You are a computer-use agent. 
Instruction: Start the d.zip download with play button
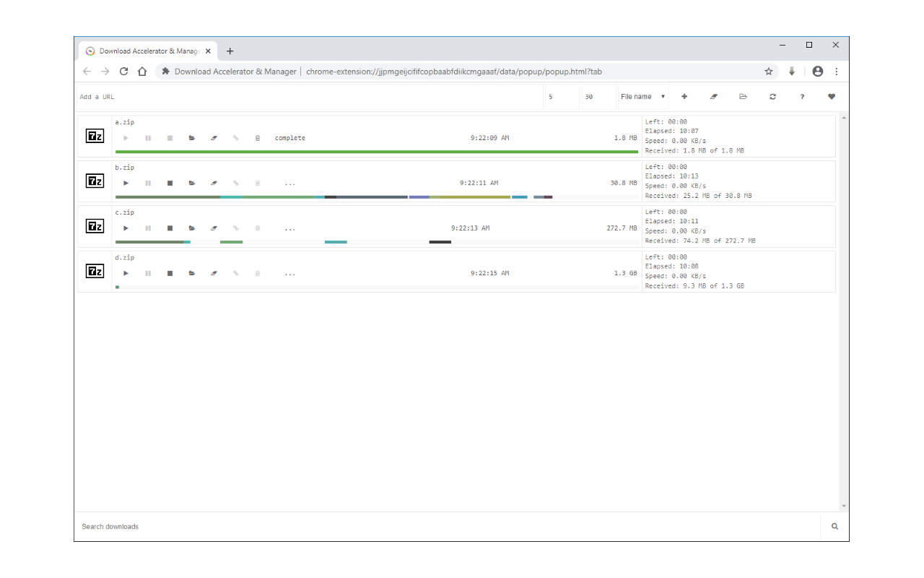[x=126, y=274]
